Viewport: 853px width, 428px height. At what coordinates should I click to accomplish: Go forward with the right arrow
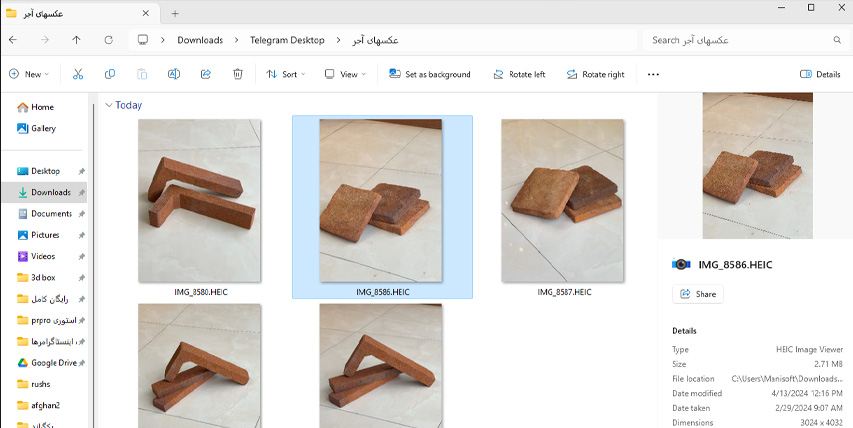[x=45, y=40]
